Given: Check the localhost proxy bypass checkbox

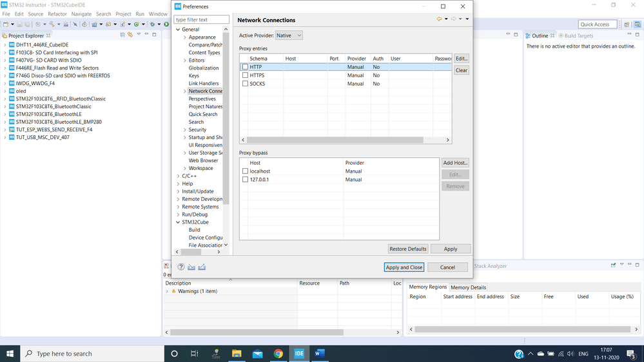Looking at the screenshot, I should [x=245, y=171].
